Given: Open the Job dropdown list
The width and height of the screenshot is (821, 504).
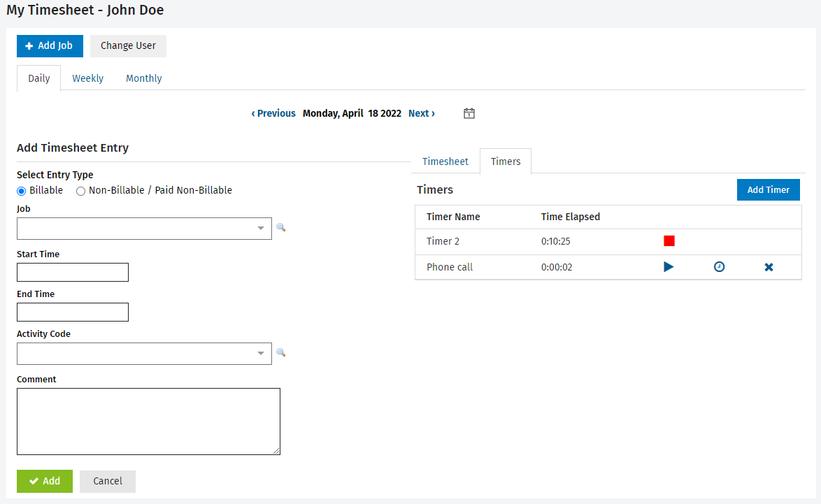Looking at the screenshot, I should click(x=144, y=229).
